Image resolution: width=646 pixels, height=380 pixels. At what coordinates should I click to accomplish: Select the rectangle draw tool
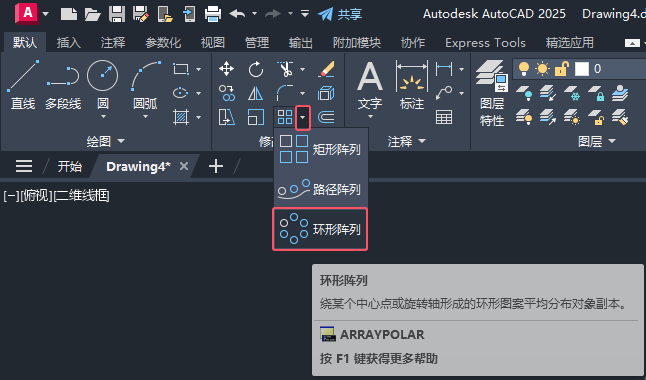pos(180,69)
